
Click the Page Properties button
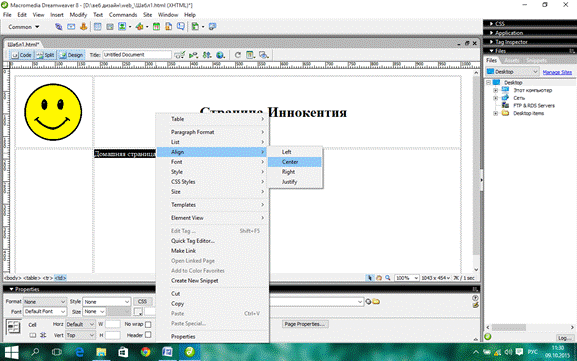click(305, 324)
